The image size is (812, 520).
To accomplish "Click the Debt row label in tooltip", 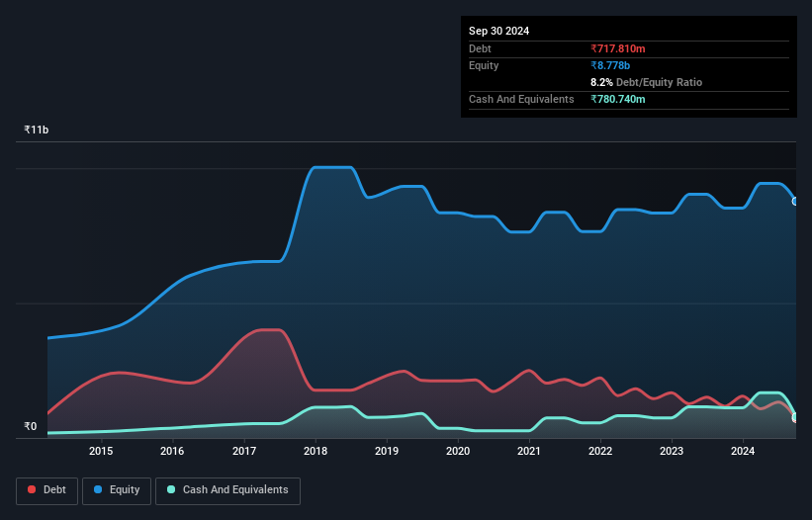I will [x=480, y=48].
